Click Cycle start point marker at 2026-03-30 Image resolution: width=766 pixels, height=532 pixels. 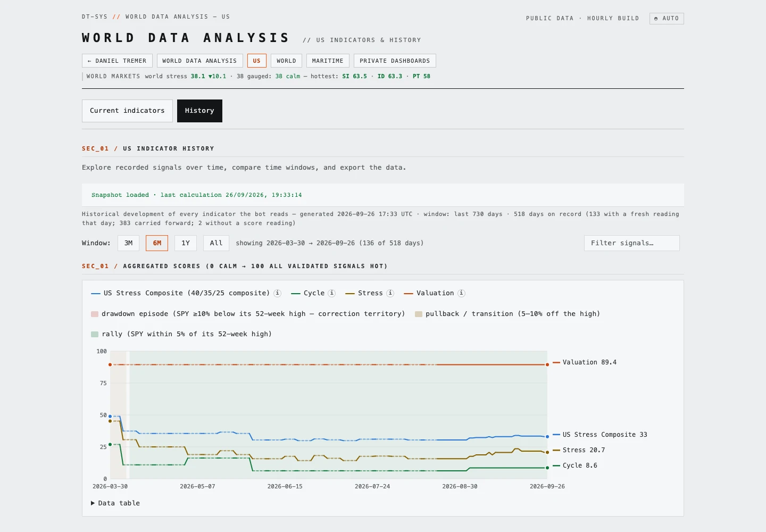110,444
